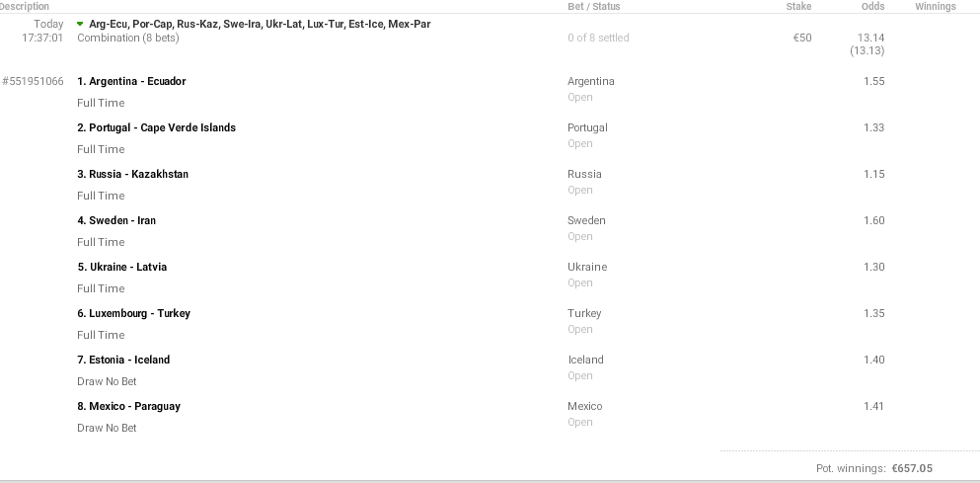The image size is (980, 483).
Task: Select the bracketed odds (13.13)
Action: click(867, 50)
